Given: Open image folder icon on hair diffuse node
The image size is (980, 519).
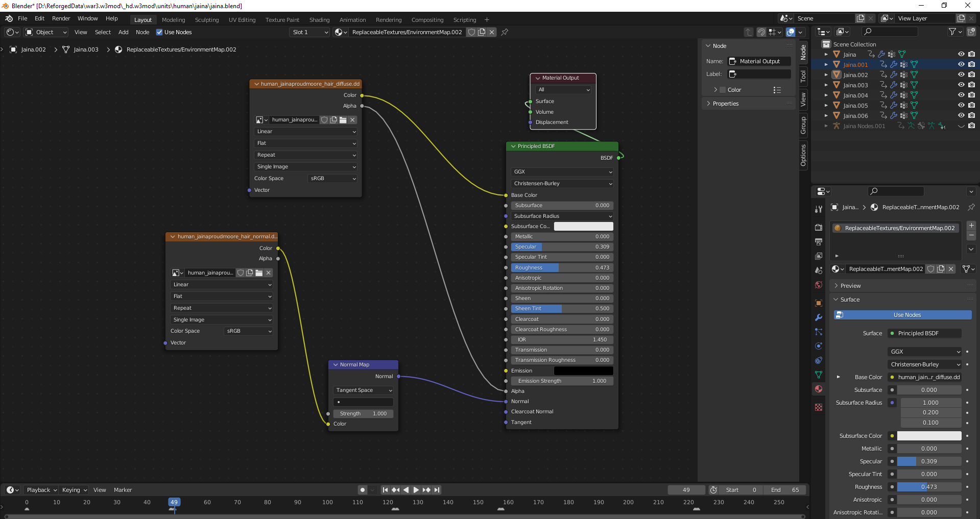Looking at the screenshot, I should click(x=343, y=120).
